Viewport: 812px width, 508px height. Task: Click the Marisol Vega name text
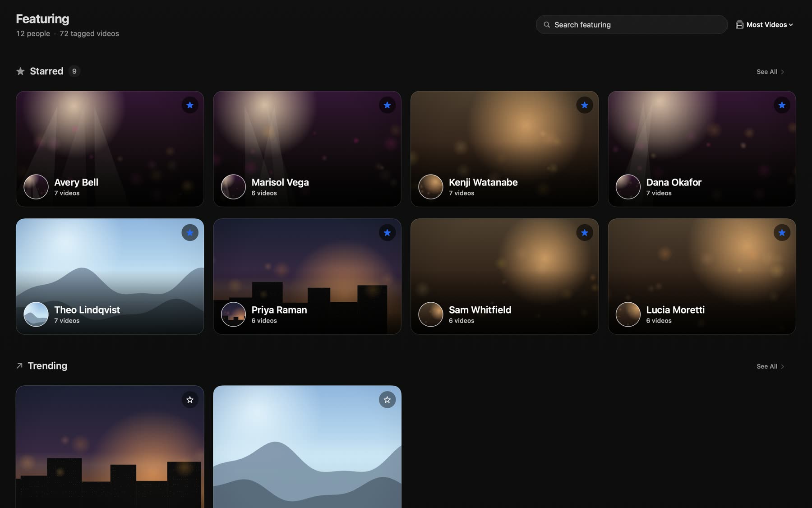[x=280, y=182]
